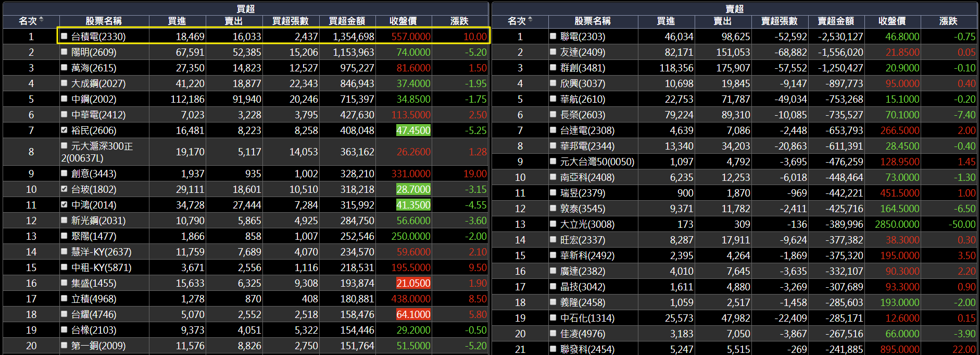Screen dimensions: 980x355
Task: Open stock 華邦電(2344)
Action: coord(587,146)
